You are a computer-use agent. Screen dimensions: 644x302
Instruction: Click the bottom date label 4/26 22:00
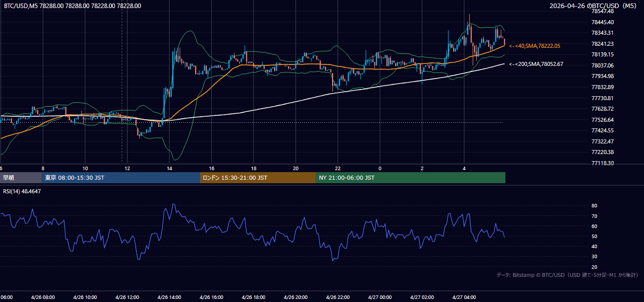coord(338,297)
